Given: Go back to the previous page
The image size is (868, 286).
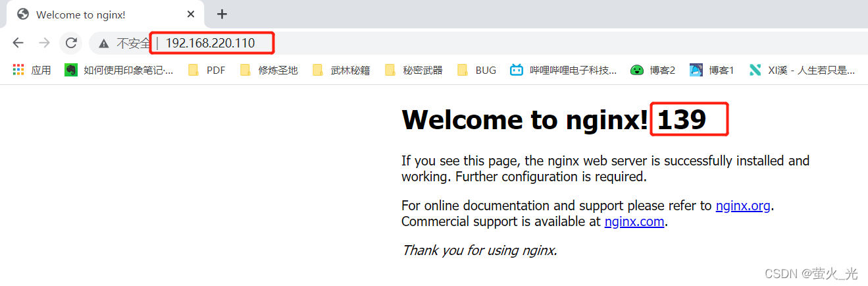Looking at the screenshot, I should pyautogui.click(x=18, y=43).
